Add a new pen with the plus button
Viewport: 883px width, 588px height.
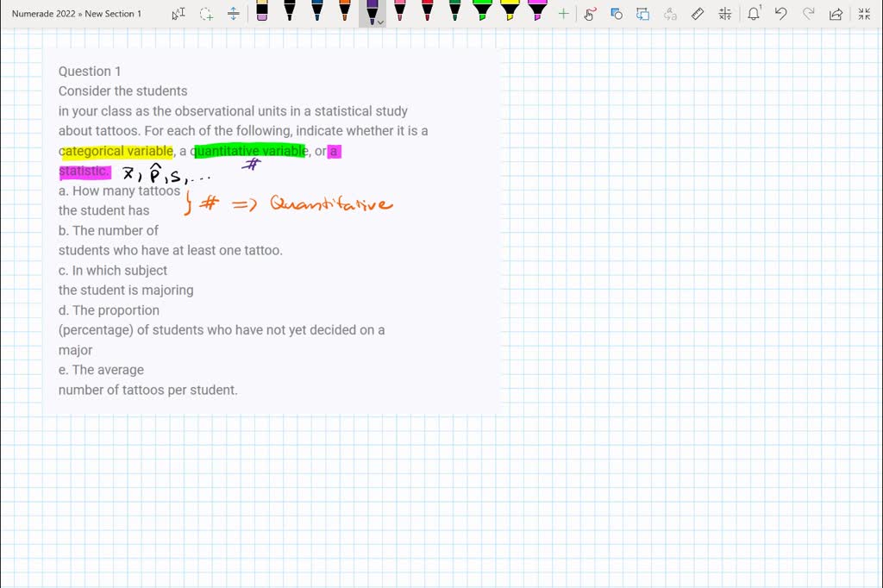[x=561, y=13]
